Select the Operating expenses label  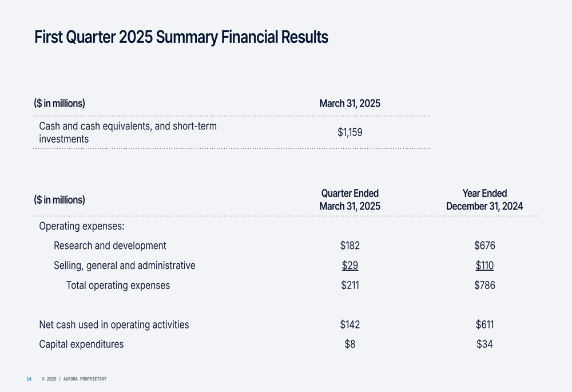82,226
